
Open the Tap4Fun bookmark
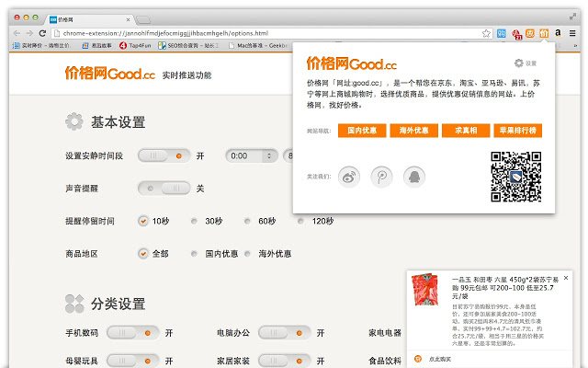[135, 45]
